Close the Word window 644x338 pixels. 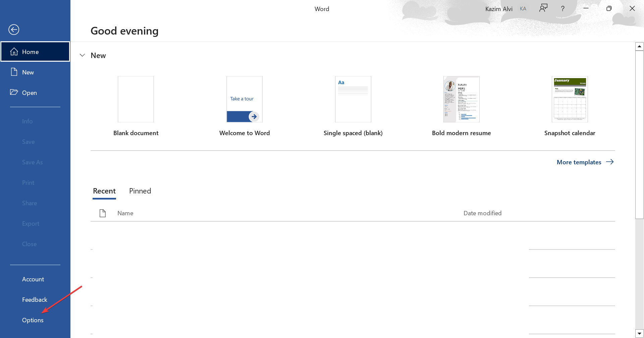(632, 8)
